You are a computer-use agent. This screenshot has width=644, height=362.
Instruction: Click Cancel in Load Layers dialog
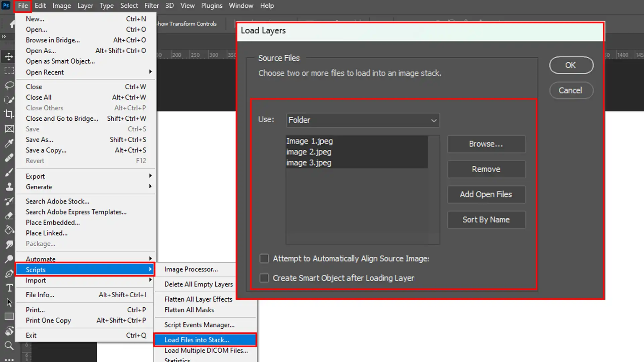click(x=571, y=90)
